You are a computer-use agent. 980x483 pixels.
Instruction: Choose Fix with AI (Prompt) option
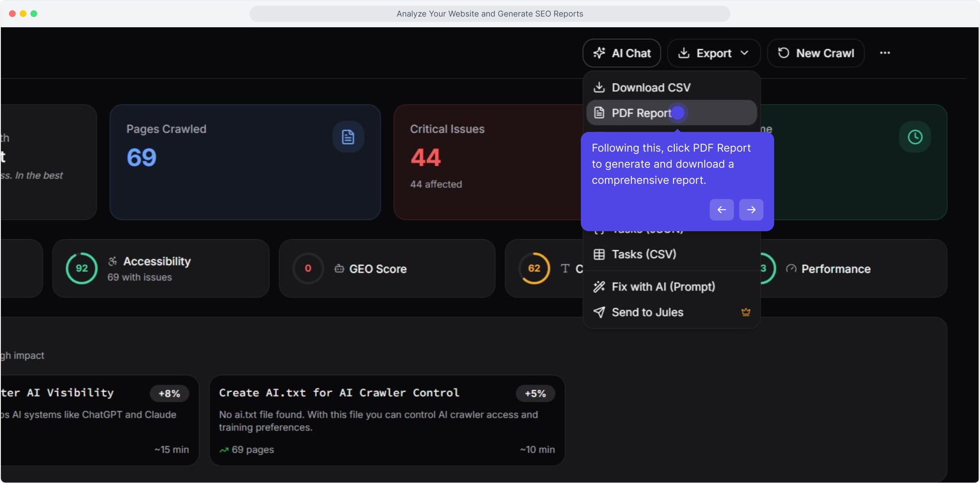pyautogui.click(x=663, y=287)
